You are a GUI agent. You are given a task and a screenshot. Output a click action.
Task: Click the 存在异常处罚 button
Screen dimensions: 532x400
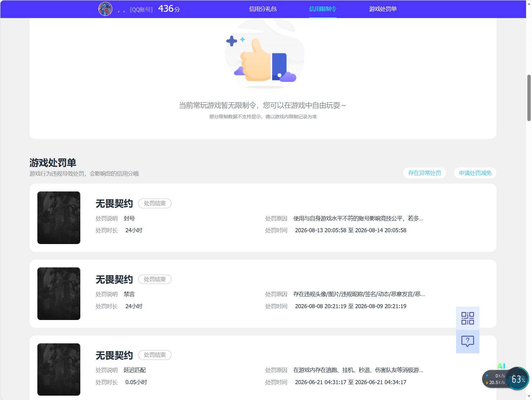pos(425,173)
